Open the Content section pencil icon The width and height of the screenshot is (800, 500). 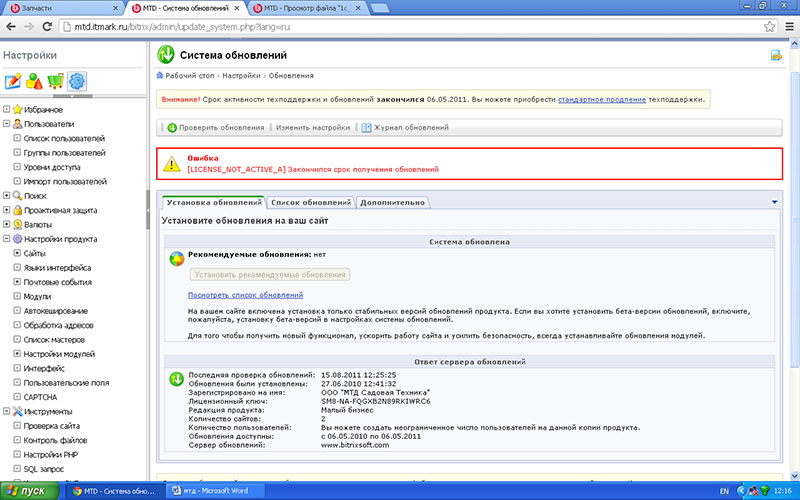(14, 82)
